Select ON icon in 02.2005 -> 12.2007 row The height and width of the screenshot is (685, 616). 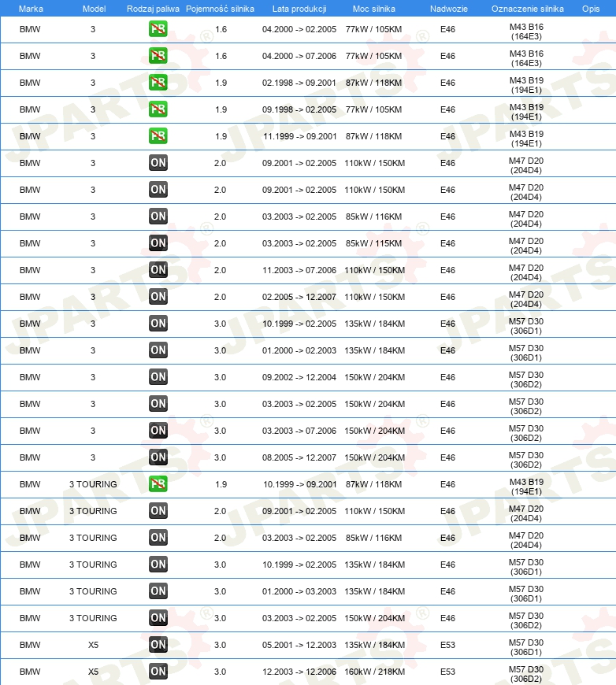pos(158,297)
